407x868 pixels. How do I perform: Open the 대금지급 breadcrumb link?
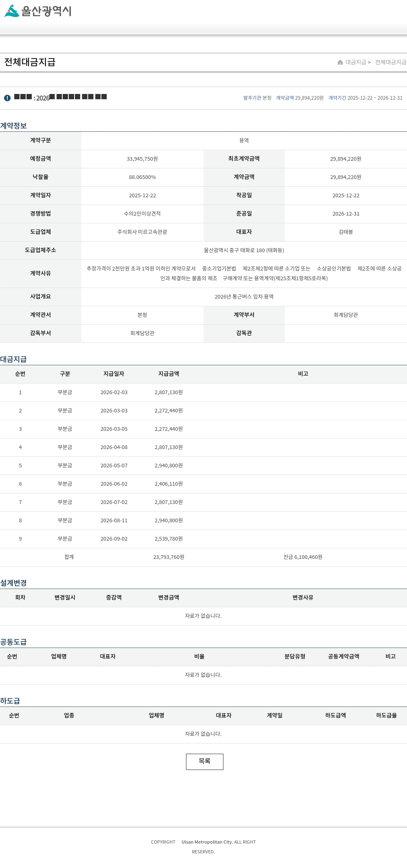point(356,62)
